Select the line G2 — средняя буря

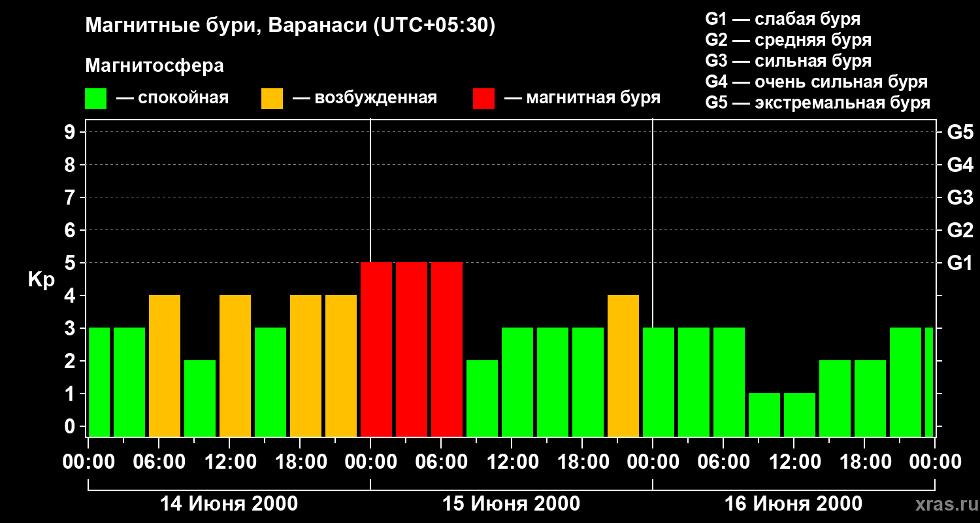click(x=788, y=40)
